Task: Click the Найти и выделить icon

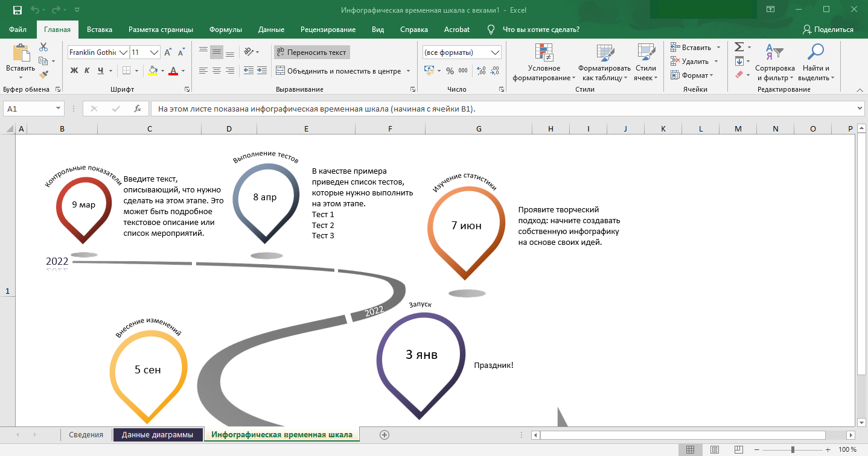Action: (x=815, y=63)
